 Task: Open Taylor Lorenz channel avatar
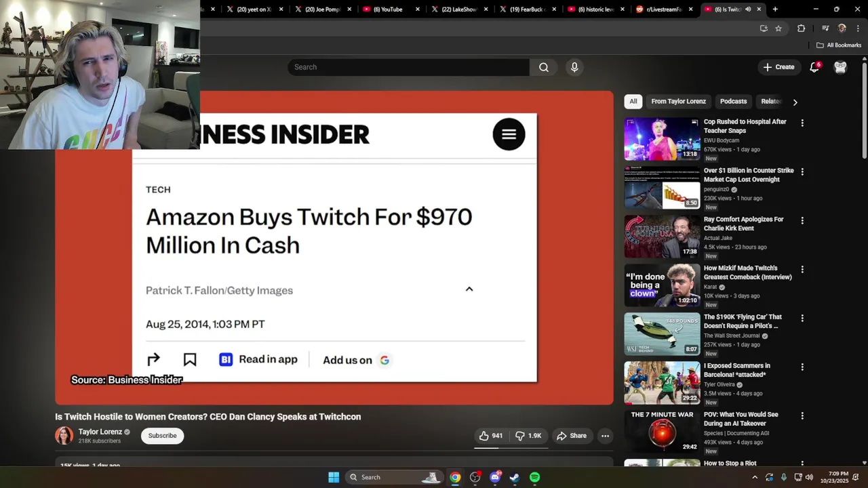point(64,435)
